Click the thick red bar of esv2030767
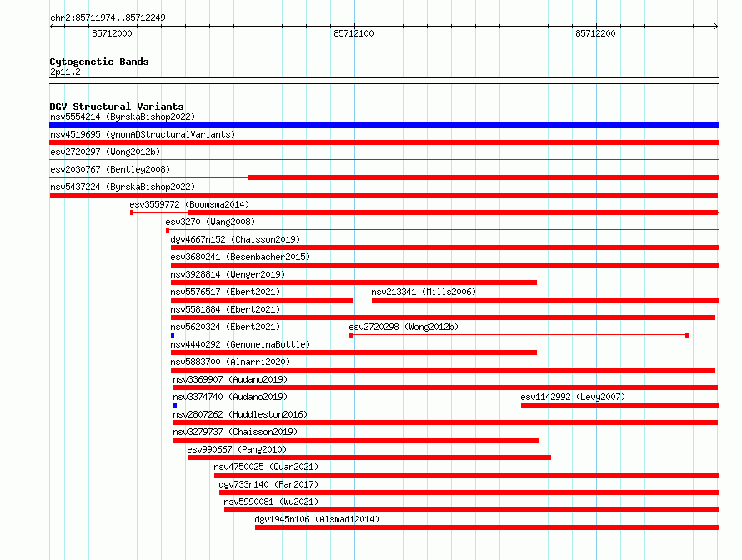This screenshot has width=742, height=560. 484,177
